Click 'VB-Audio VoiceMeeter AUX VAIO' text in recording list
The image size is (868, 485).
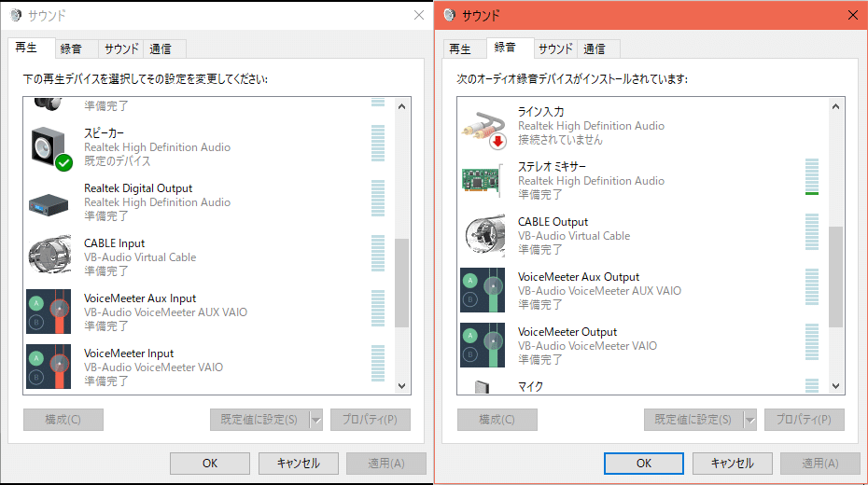point(599,291)
